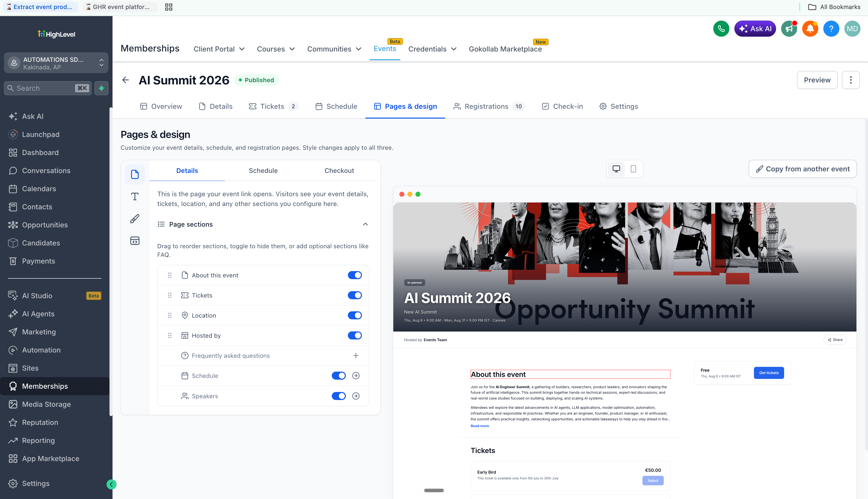Toggle off About this event section
Image resolution: width=868 pixels, height=499 pixels.
[355, 275]
